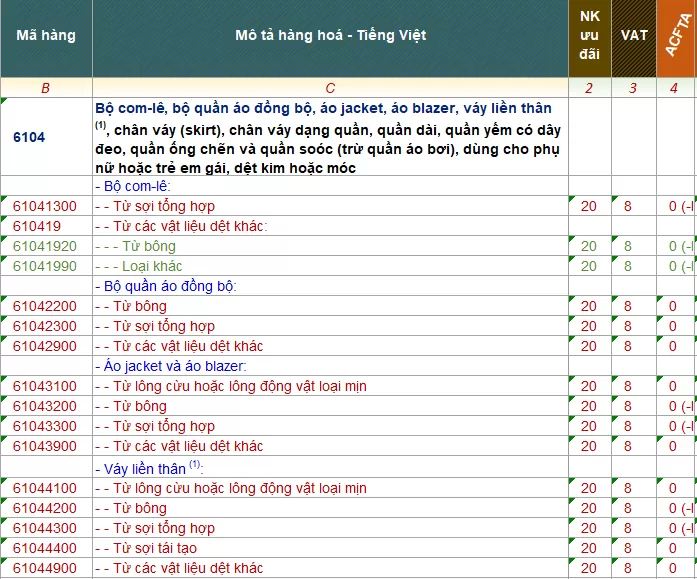Select '- - - Loại khác' description cell

[x=330, y=266]
